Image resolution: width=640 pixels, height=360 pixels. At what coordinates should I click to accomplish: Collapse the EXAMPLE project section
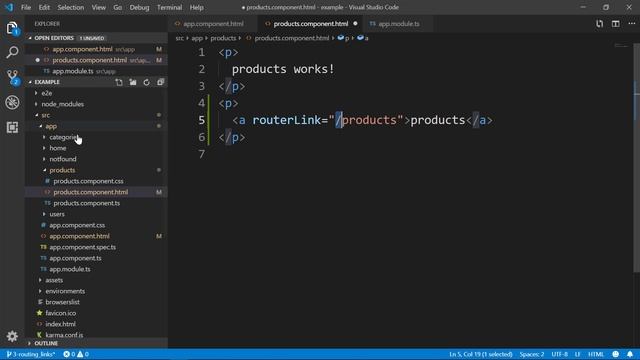[47, 82]
